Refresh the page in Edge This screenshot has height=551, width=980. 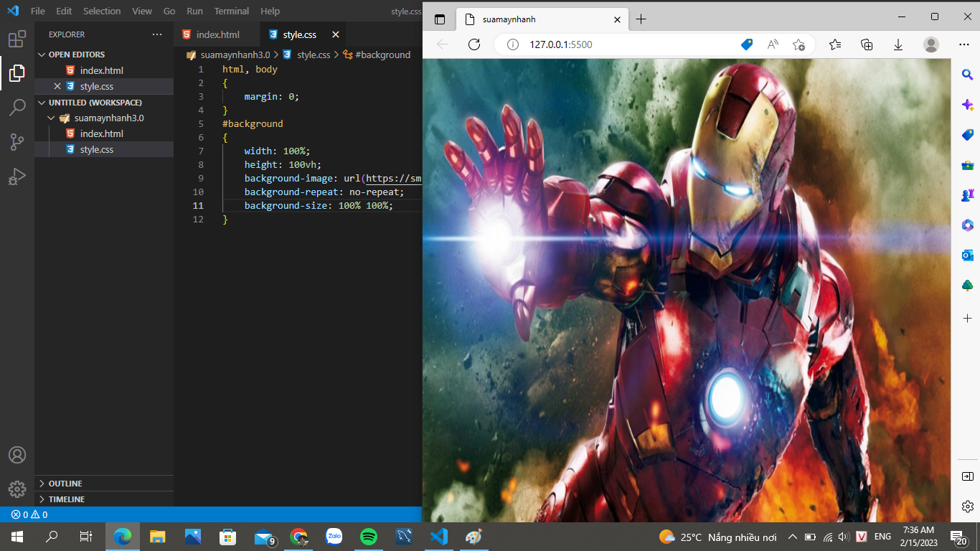pos(473,44)
